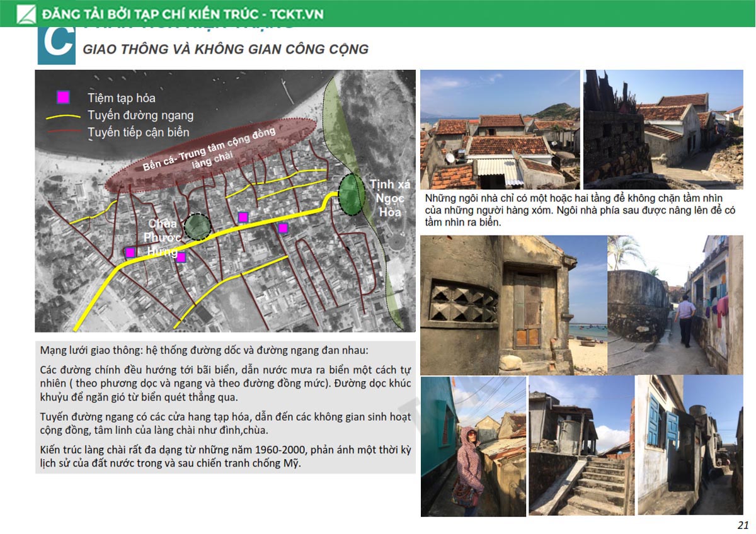The image size is (756, 534).
Task: Select the paragraph starting 'Tuyến đường ngang có các cửa hang tạp hóa'
Action: (x=225, y=423)
